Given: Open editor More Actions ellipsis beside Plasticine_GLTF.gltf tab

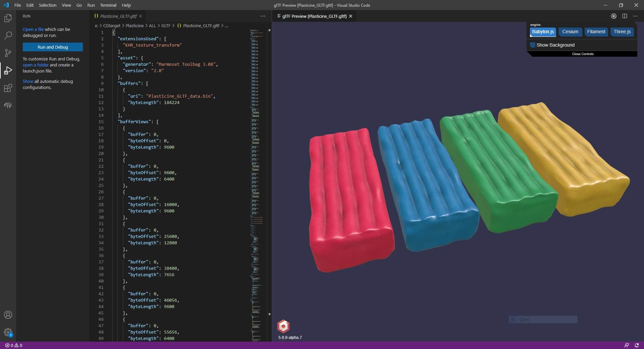Looking at the screenshot, I should coord(263,16).
